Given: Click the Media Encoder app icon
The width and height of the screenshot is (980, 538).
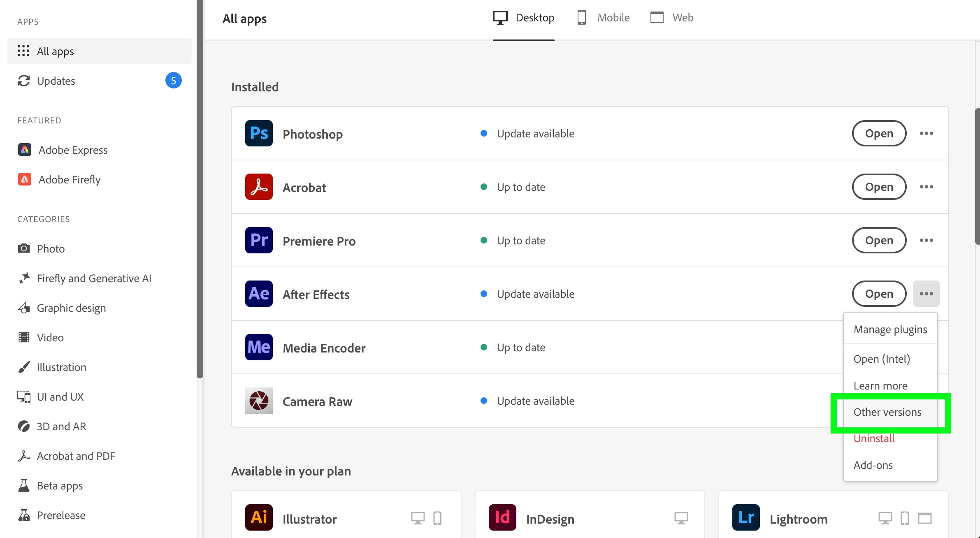Looking at the screenshot, I should [x=259, y=347].
